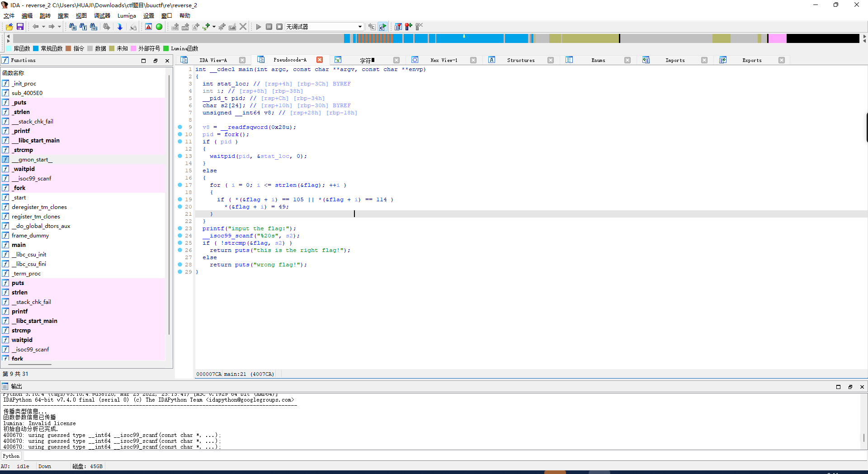This screenshot has height=474, width=868.
Task: Select __gmon_start__ function
Action: click(84, 159)
